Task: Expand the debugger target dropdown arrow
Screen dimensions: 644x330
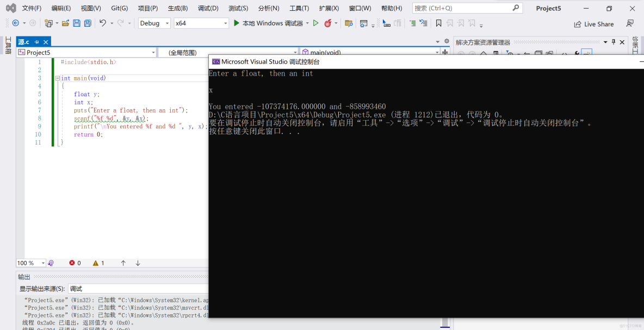Action: 307,23
